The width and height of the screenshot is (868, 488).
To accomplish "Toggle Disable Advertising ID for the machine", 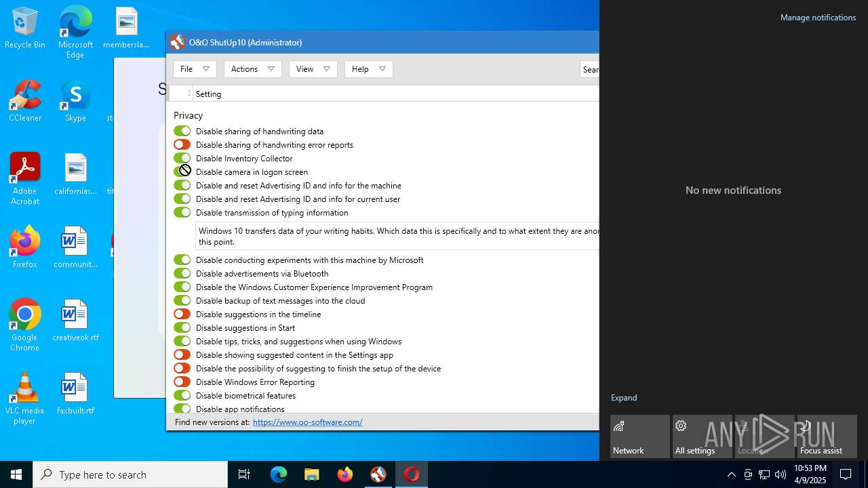I will 182,185.
